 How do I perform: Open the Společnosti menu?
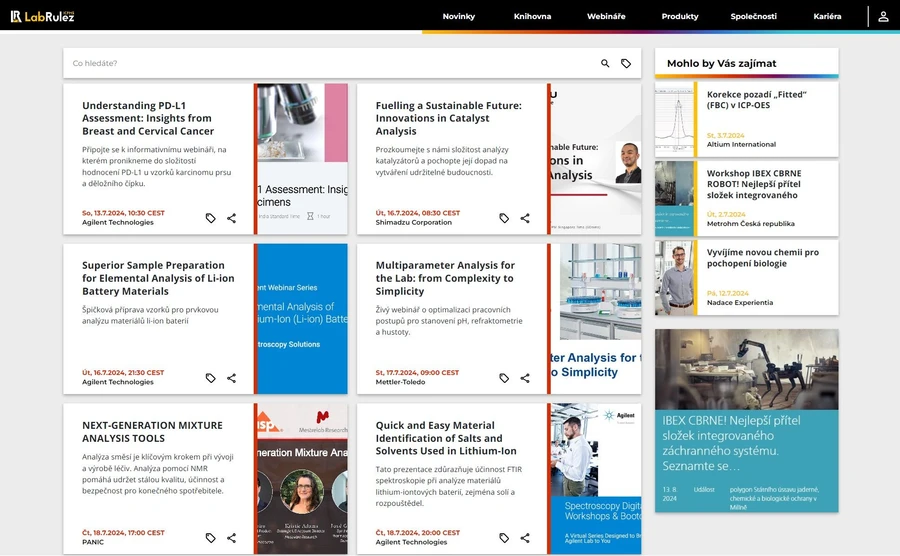754,16
